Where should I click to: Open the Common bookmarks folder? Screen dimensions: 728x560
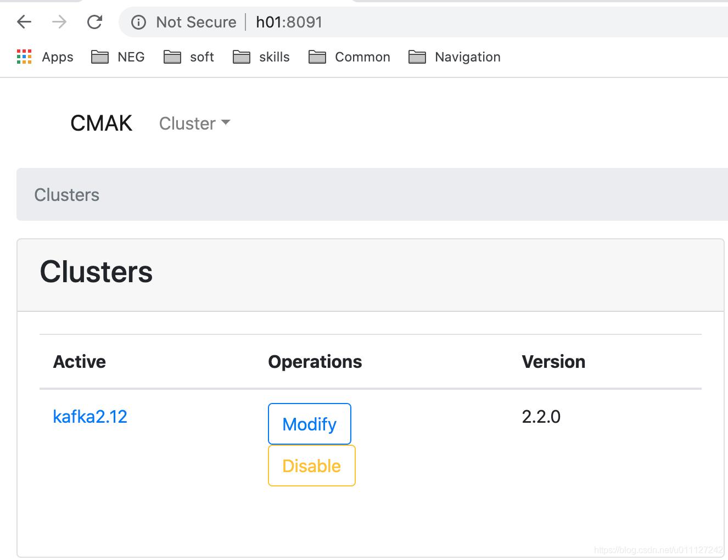[x=349, y=57]
